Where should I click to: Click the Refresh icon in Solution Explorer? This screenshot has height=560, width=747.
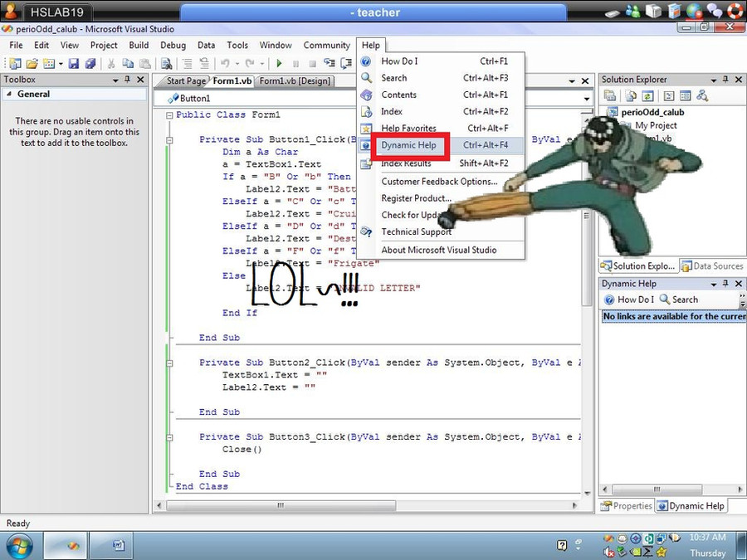(647, 95)
